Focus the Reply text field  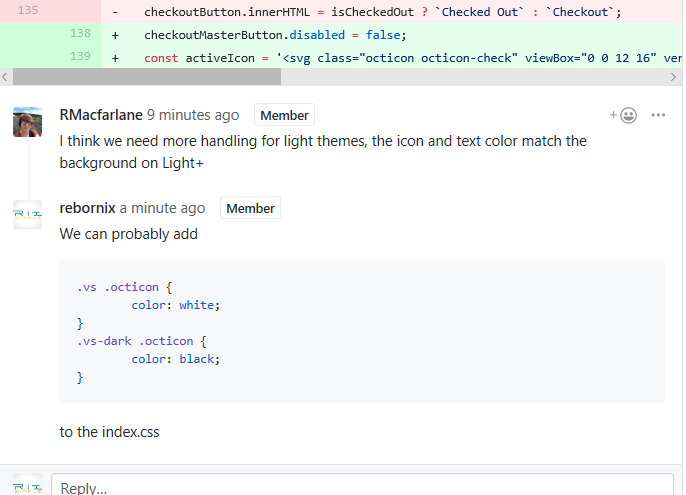pos(362,485)
